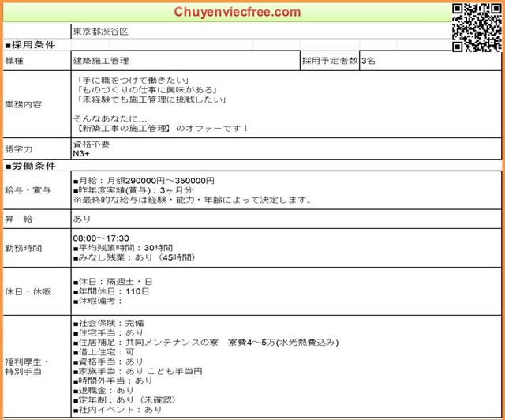Select the 建築施工管理 job type cell
The width and height of the screenshot is (505, 420).
pos(101,60)
